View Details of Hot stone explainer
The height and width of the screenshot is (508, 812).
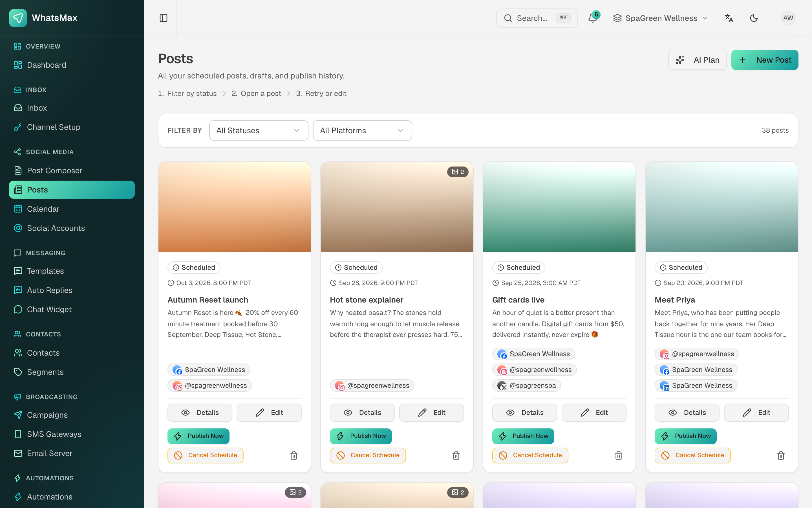[x=362, y=413]
